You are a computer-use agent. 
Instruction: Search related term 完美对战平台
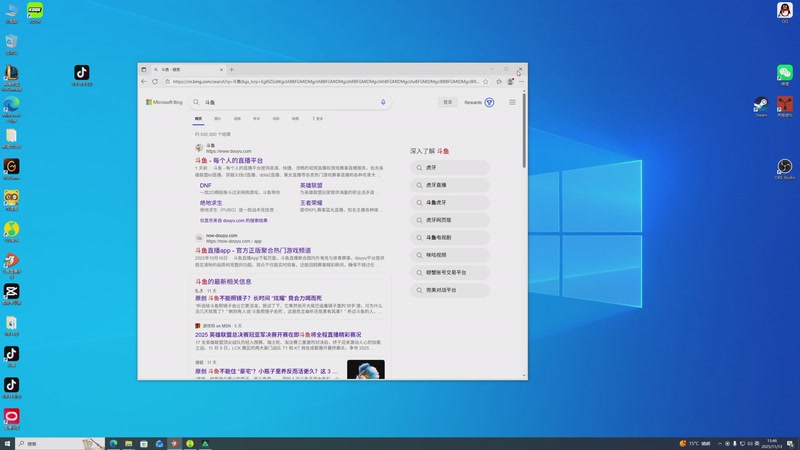(450, 290)
